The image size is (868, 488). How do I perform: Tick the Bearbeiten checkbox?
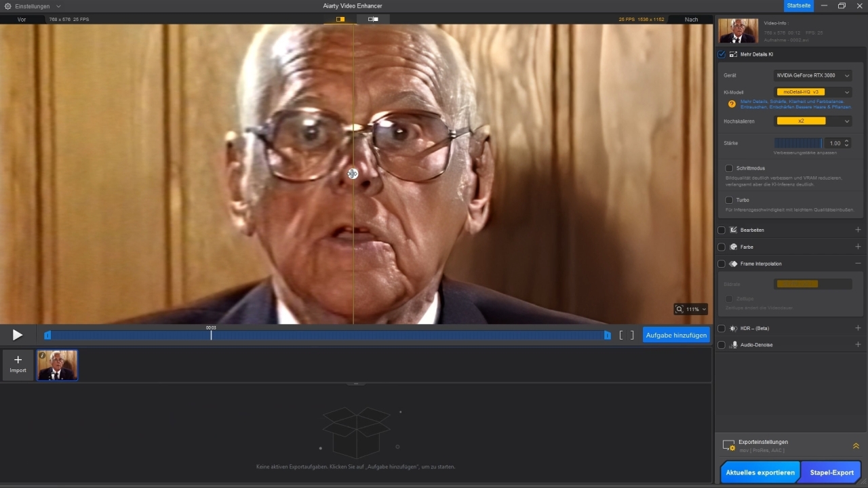[x=722, y=230]
